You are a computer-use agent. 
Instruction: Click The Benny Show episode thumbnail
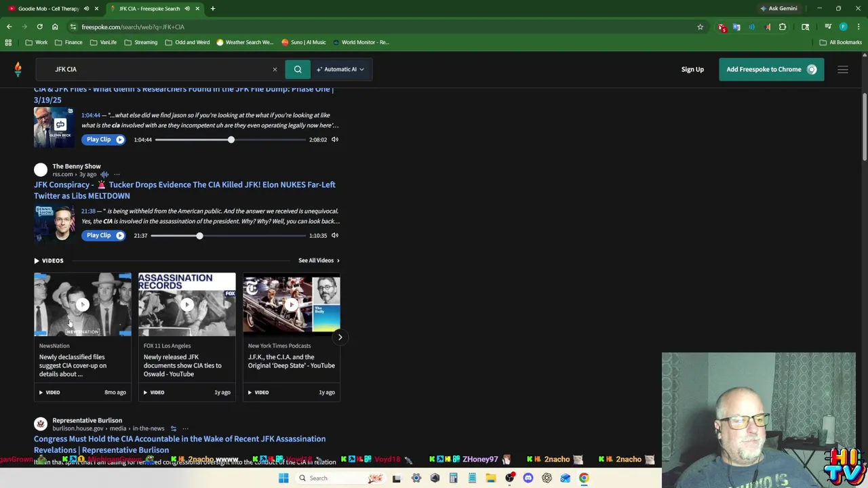point(54,223)
